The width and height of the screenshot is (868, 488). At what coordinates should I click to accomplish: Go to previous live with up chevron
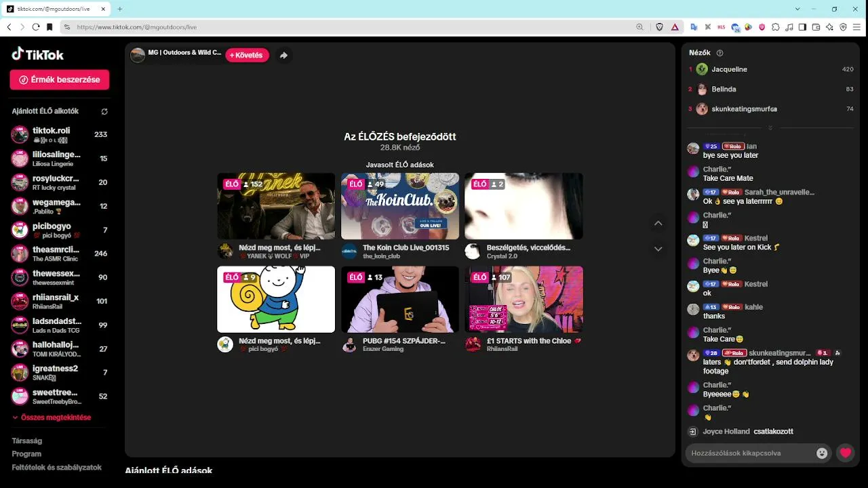(x=658, y=223)
